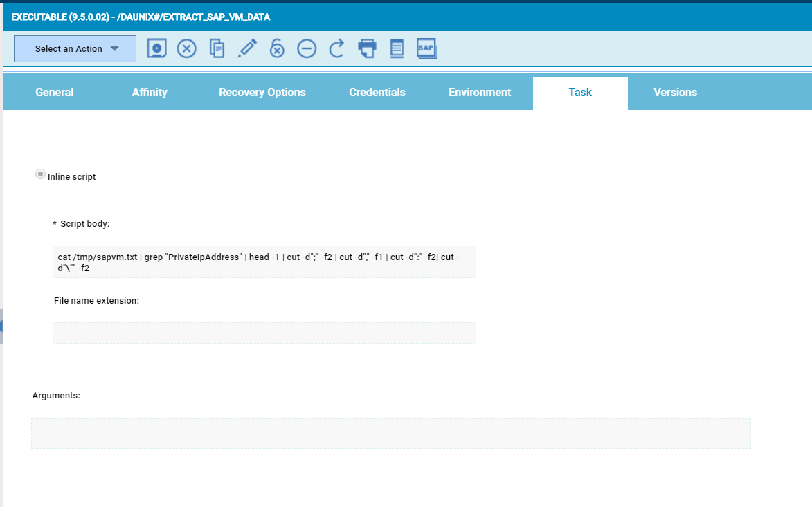The image size is (812, 507).
Task: Switch to the General tab
Action: [55, 93]
